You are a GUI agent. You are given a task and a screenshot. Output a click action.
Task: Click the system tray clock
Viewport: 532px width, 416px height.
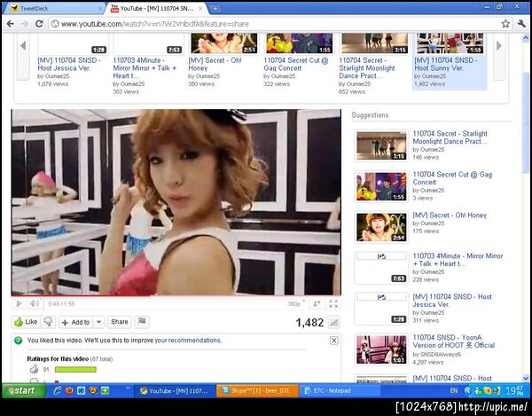(514, 390)
